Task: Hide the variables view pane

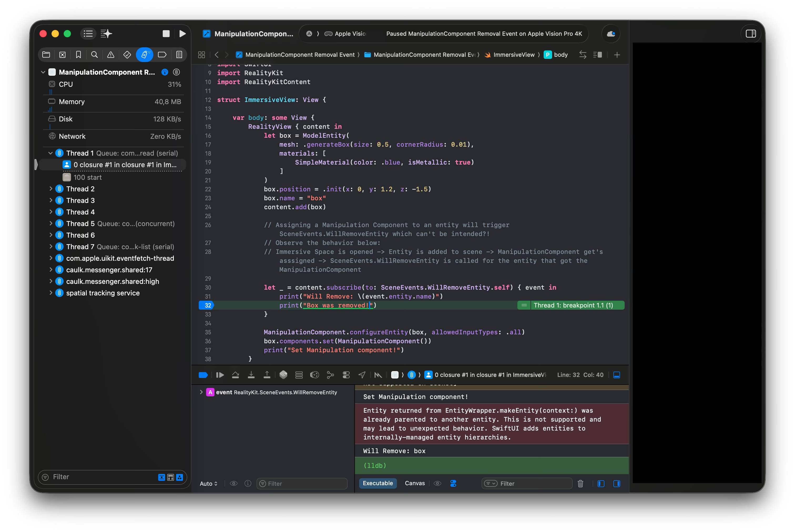Action: point(601,483)
